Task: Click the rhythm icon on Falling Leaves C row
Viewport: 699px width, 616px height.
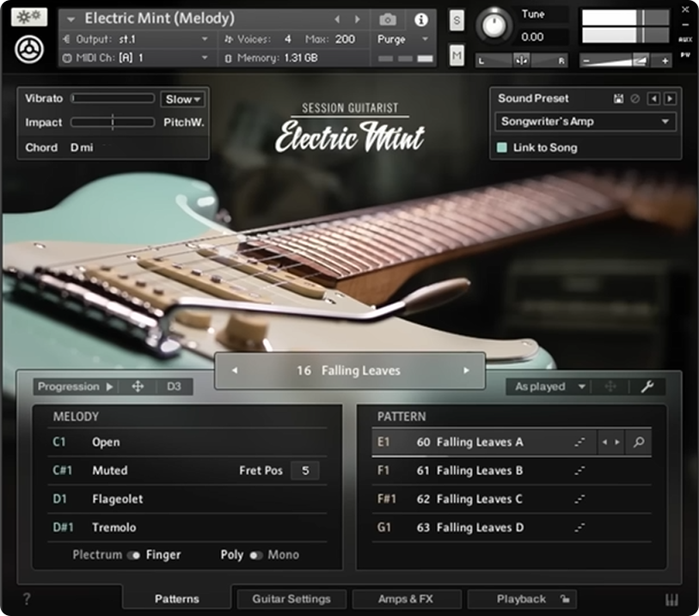Action: pyautogui.click(x=579, y=499)
